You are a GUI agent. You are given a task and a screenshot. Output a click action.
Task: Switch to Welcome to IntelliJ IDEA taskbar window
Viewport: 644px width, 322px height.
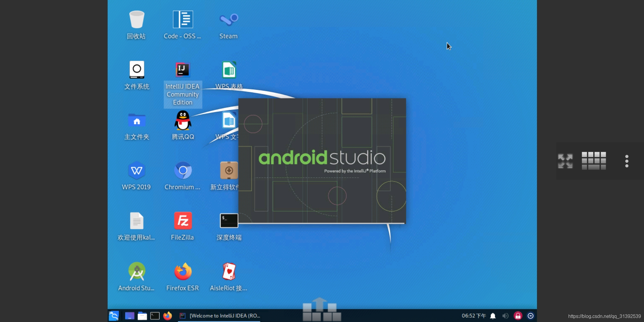[219, 316]
